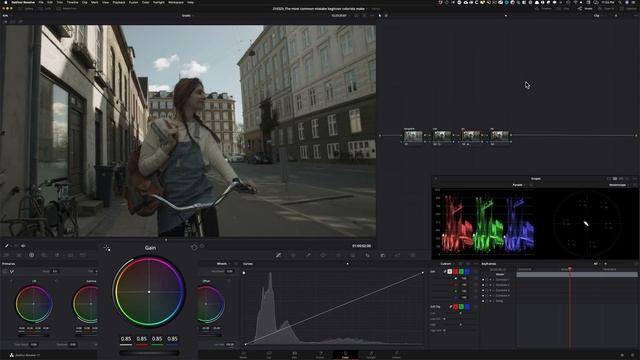Open the Parade scope type dropdown
Viewport: 640px width, 360px height.
(x=519, y=185)
